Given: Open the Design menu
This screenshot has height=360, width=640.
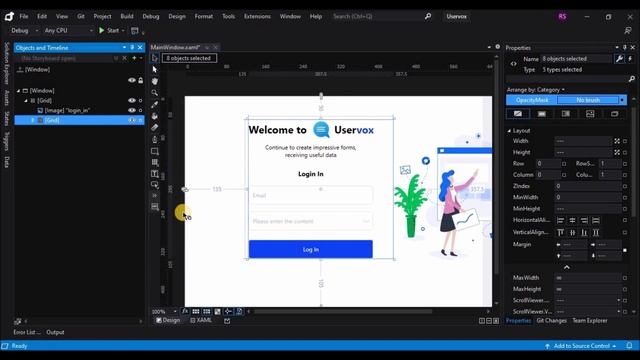Looking at the screenshot, I should (x=177, y=16).
